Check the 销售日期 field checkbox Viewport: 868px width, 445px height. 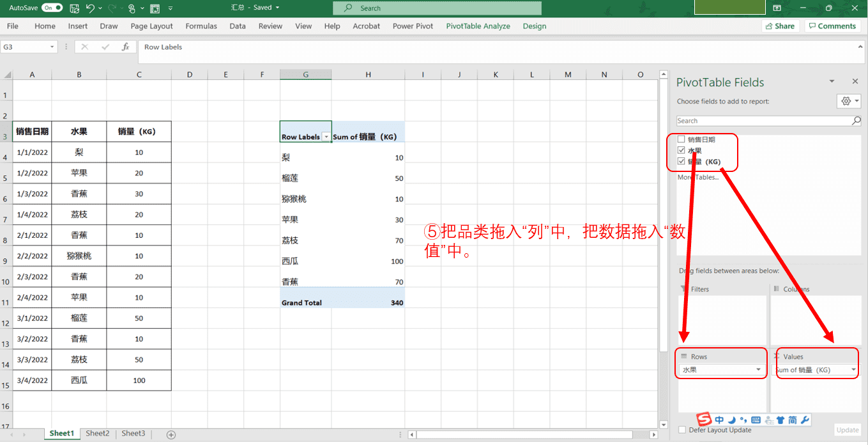pos(681,139)
